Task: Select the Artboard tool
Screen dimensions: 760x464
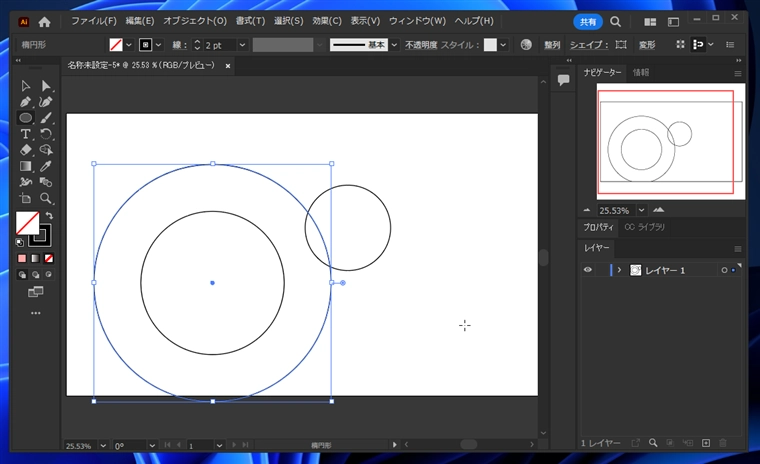Action: [25, 198]
